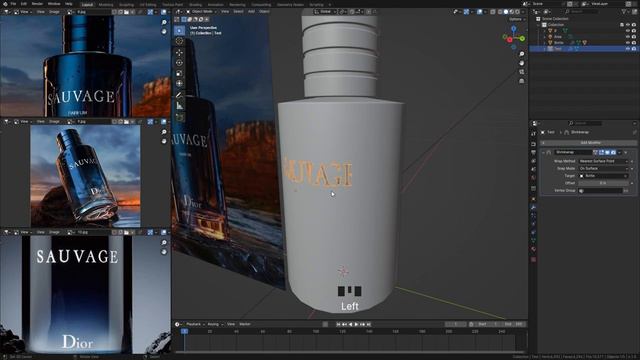
Task: Switch to the Modeling workspace tab
Action: point(106,5)
